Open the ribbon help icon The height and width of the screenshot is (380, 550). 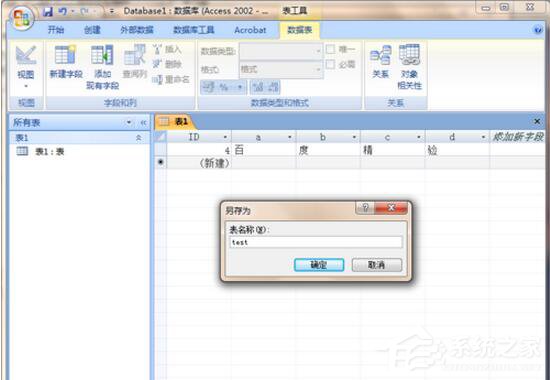click(538, 30)
